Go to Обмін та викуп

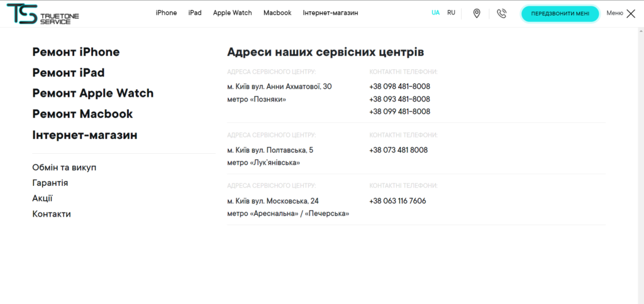pyautogui.click(x=65, y=167)
